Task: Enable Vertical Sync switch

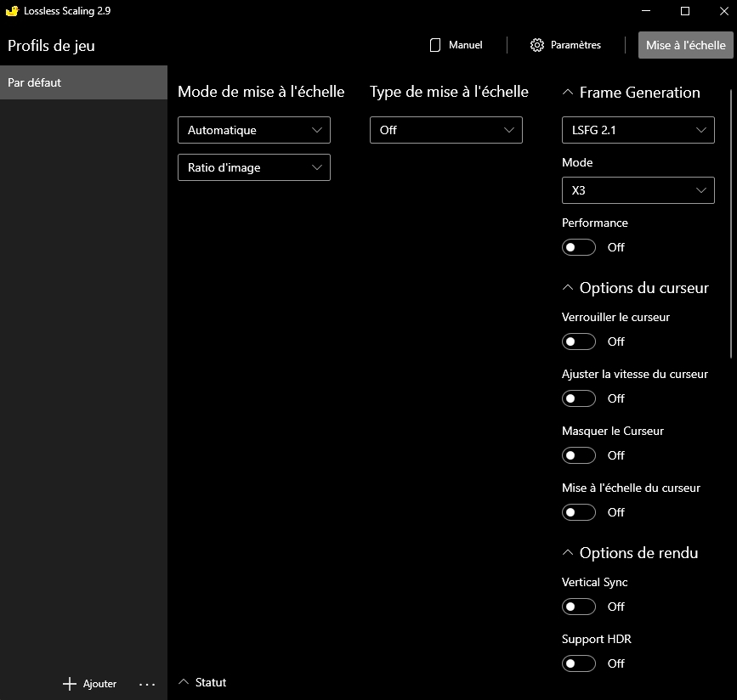Action: click(x=579, y=607)
